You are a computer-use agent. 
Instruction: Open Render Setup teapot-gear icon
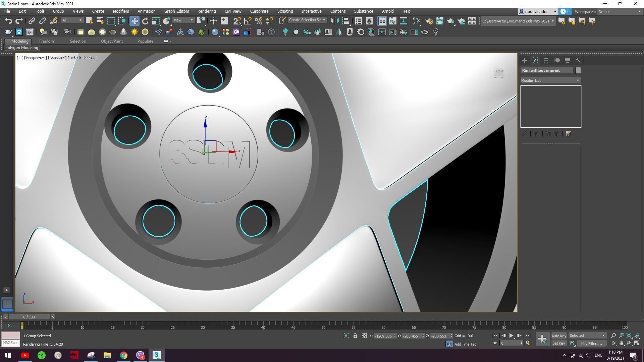click(429, 21)
